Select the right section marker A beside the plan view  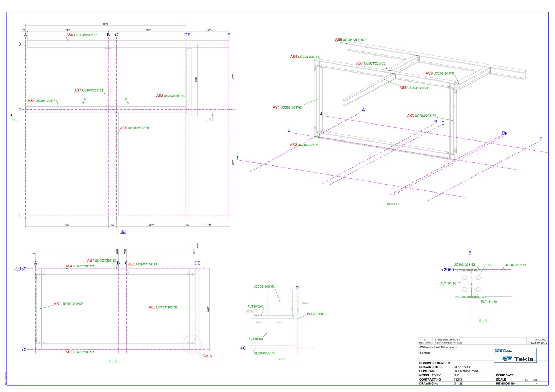[210, 119]
